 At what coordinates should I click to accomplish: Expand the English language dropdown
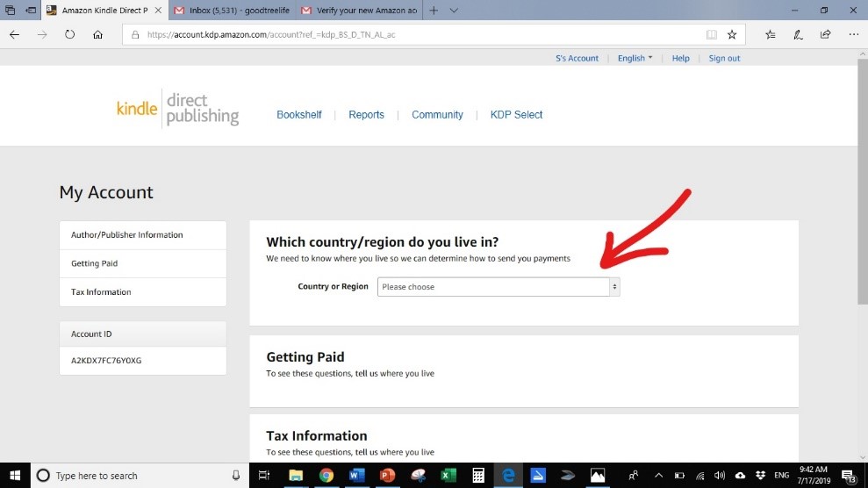click(635, 58)
